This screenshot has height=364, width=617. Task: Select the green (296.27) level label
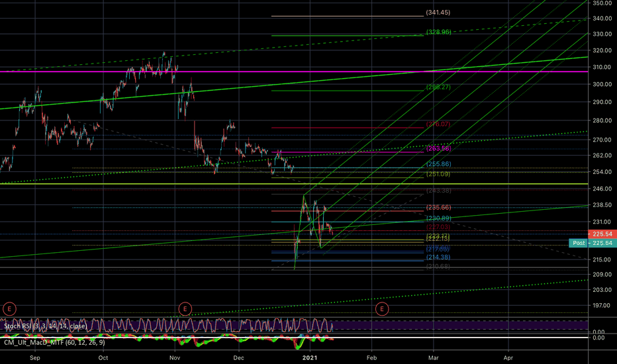point(438,87)
